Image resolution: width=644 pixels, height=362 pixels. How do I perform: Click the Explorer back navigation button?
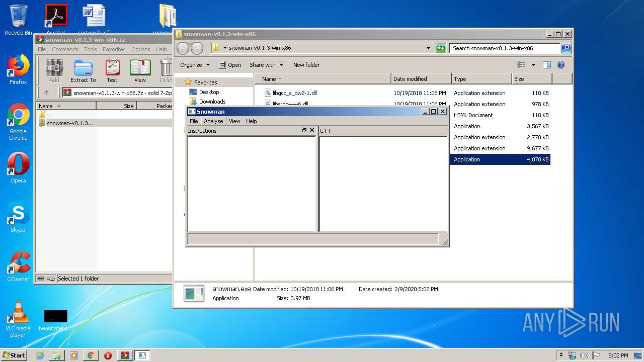(x=183, y=48)
